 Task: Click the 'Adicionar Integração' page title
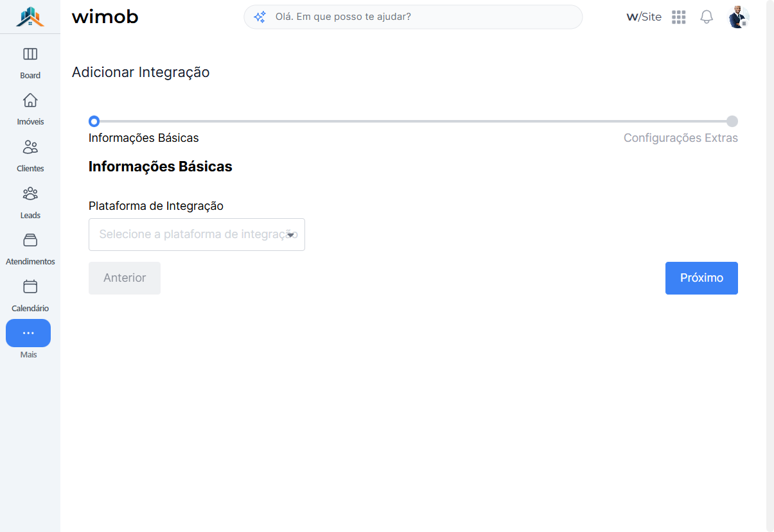(141, 73)
